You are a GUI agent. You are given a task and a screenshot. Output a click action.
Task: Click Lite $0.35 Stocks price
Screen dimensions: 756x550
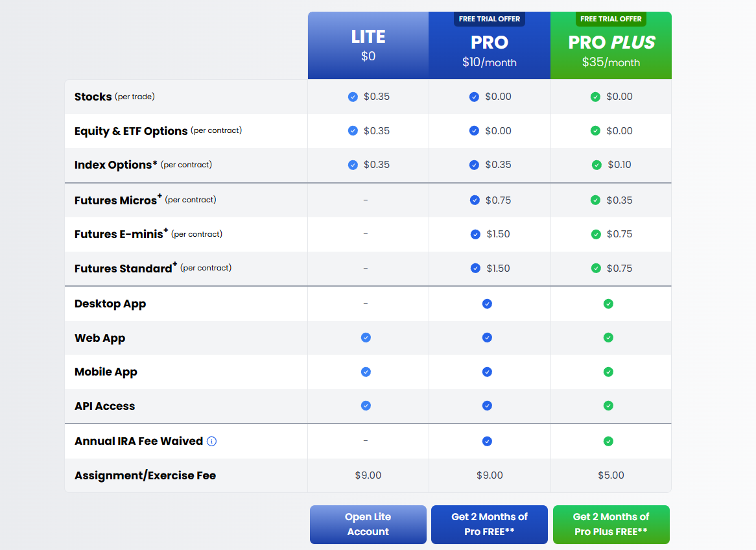click(x=377, y=97)
